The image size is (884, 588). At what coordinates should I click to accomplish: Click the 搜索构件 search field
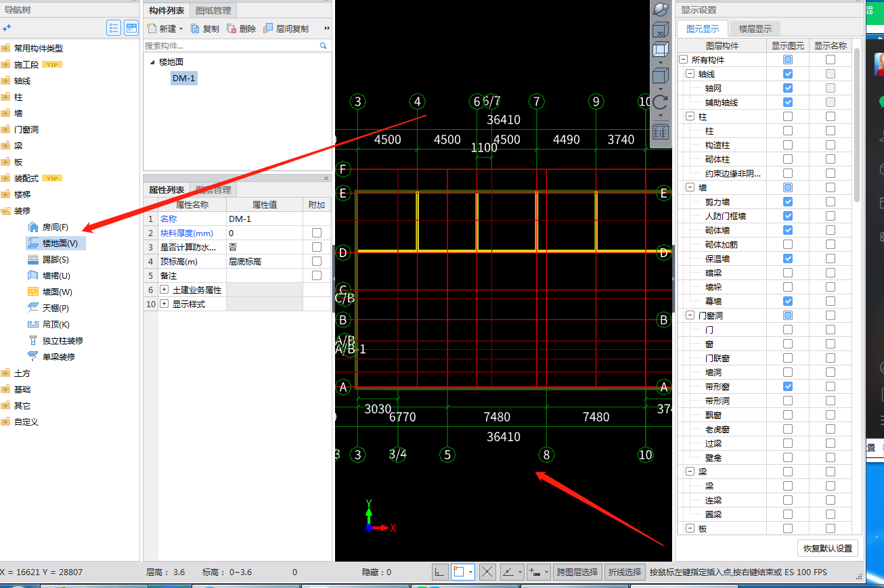(x=231, y=46)
